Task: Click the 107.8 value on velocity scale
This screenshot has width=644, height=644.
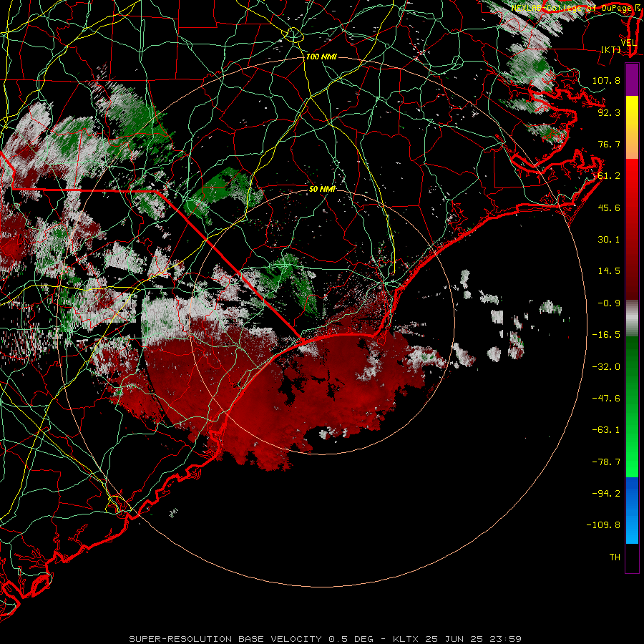Action: [606, 80]
